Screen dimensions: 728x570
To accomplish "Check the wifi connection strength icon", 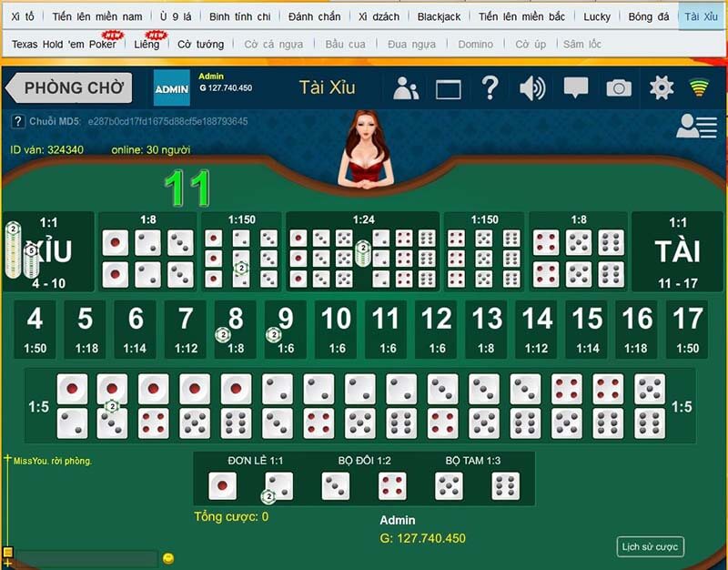I will click(700, 87).
